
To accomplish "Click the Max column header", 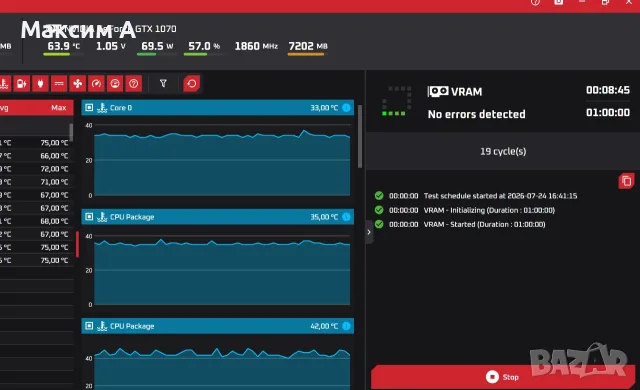I will click(59, 108).
